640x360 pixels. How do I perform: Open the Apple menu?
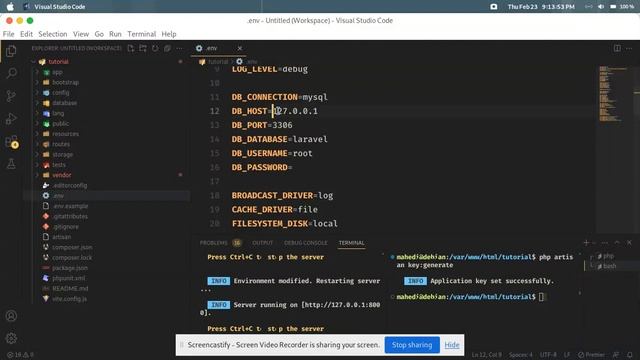point(10,7)
